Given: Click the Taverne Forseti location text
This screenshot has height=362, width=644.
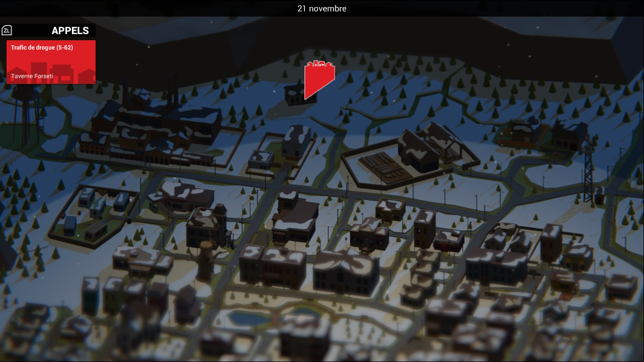Looking at the screenshot, I should 32,76.
